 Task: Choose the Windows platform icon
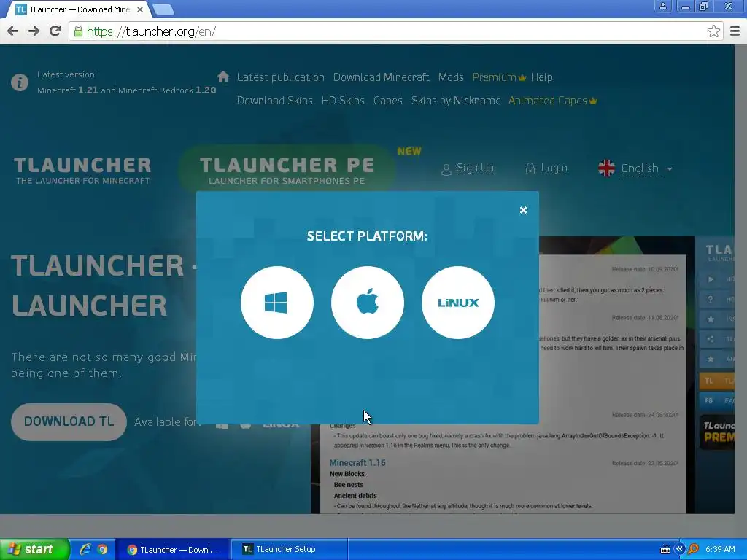[276, 303]
